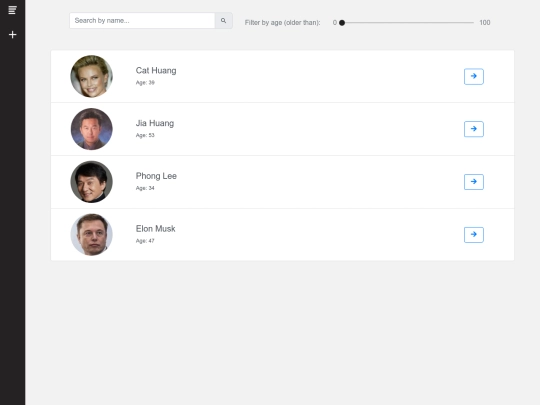Viewport: 540px width, 405px height.
Task: Click the age filter slider handle
Action: (342, 23)
